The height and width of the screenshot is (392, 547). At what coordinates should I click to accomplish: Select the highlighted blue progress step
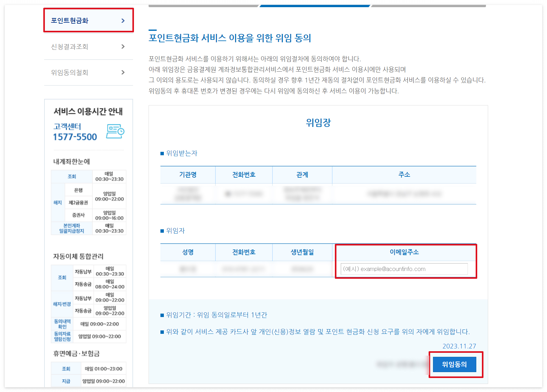(x=315, y=5)
